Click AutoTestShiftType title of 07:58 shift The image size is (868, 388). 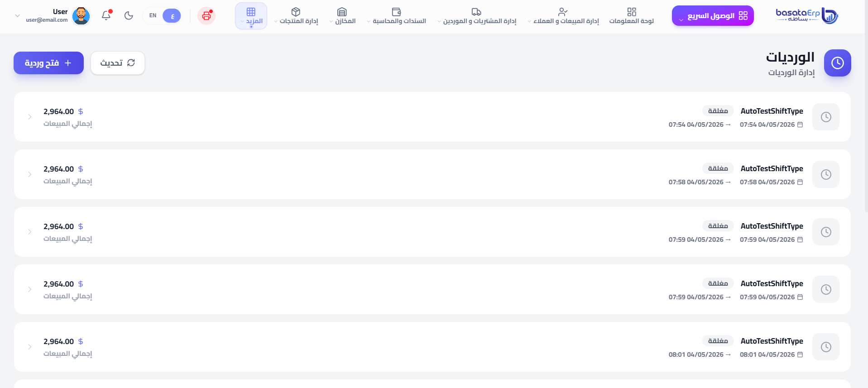(772, 168)
